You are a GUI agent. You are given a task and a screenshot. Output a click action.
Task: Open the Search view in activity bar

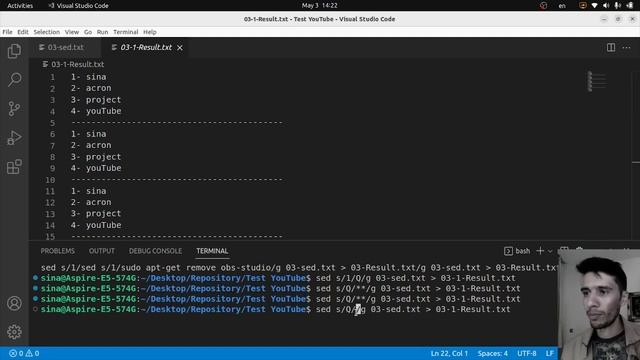(14, 80)
